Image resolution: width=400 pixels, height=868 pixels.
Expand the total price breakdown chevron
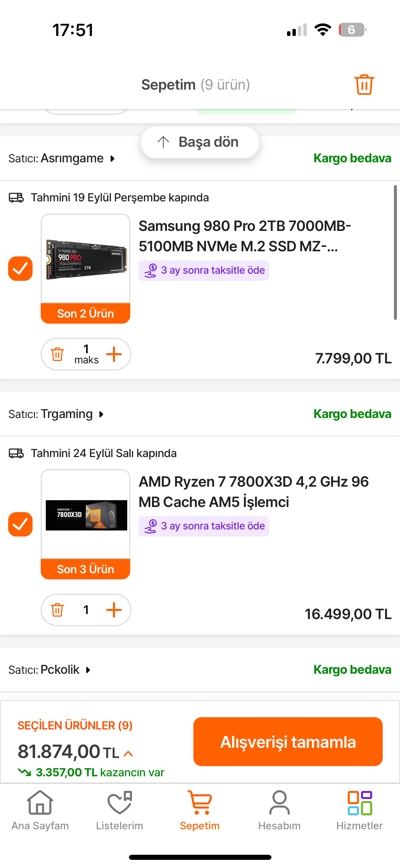(128, 754)
